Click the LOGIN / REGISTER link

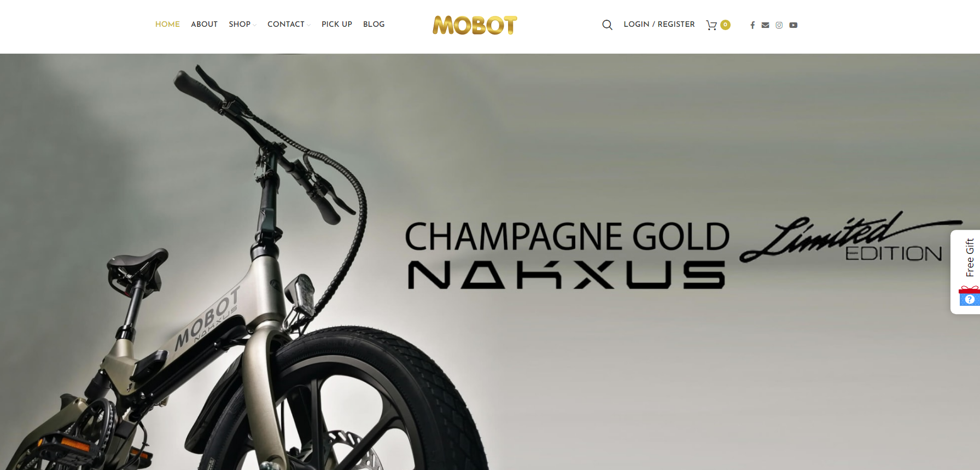[x=659, y=24]
